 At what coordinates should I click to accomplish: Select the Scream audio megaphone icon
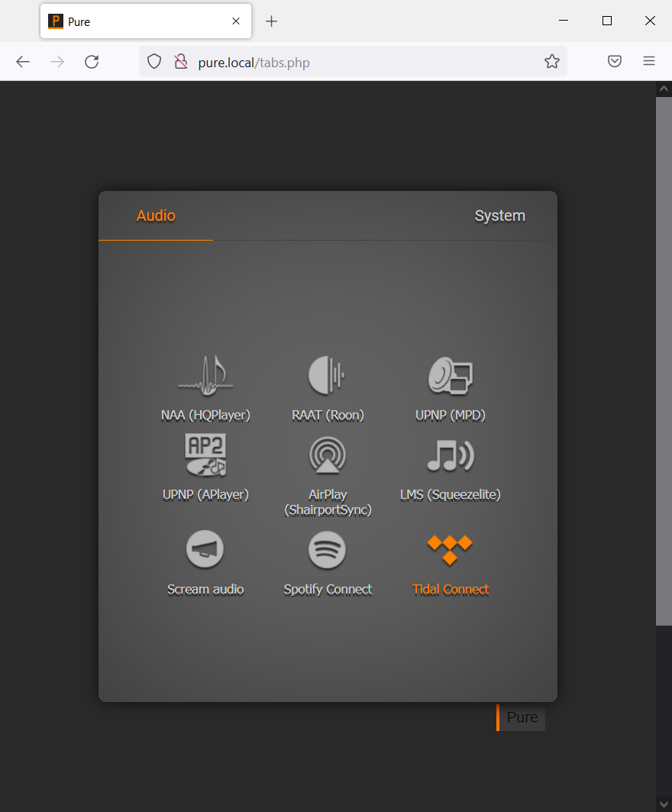[205, 549]
